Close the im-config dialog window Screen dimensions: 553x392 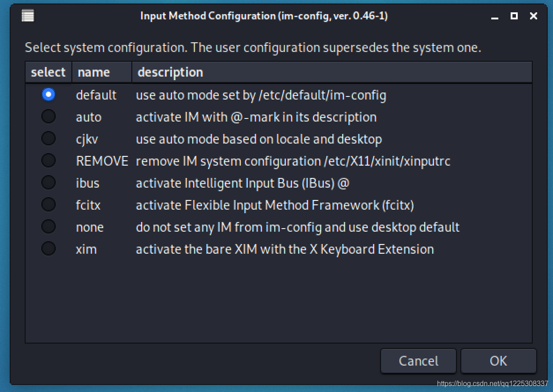pos(534,16)
